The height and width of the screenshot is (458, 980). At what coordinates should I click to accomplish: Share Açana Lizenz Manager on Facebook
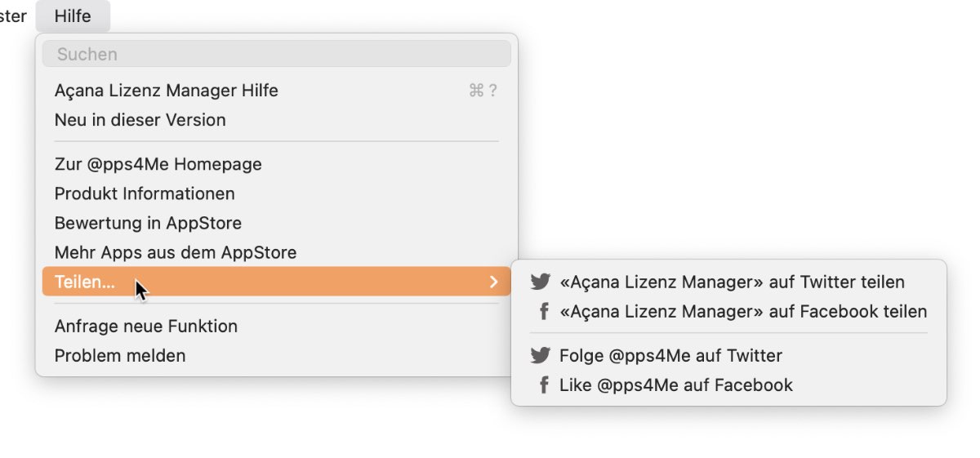pos(728,311)
